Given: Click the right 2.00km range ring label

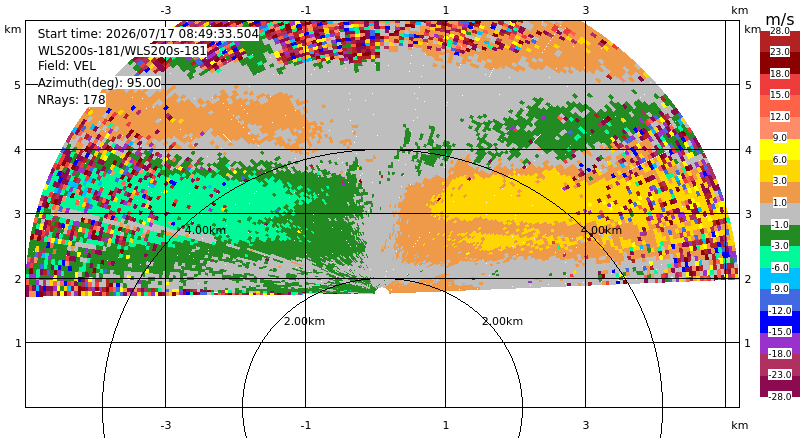Looking at the screenshot, I should tap(503, 321).
